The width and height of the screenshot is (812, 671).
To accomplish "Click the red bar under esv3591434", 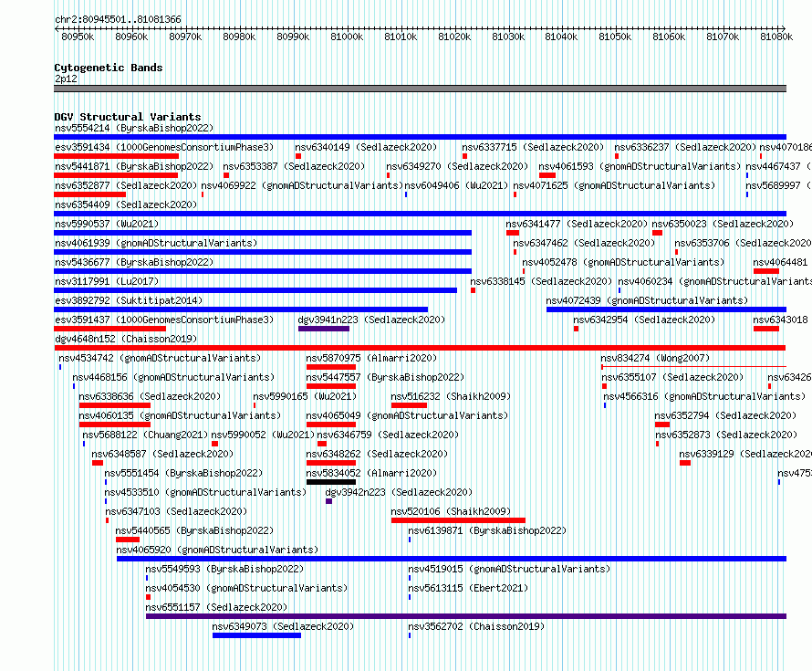I will 116,156.
